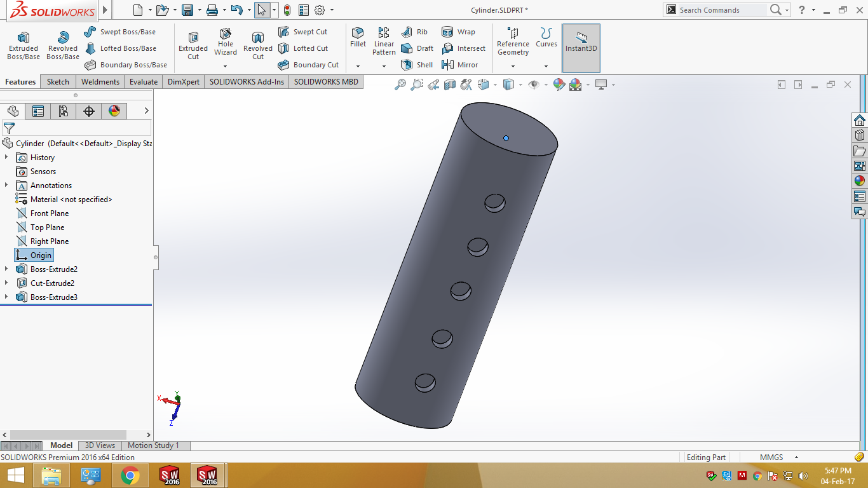Open the Linear Pattern dropdown arrow
Viewport: 868px width, 488px height.
pyautogui.click(x=384, y=66)
